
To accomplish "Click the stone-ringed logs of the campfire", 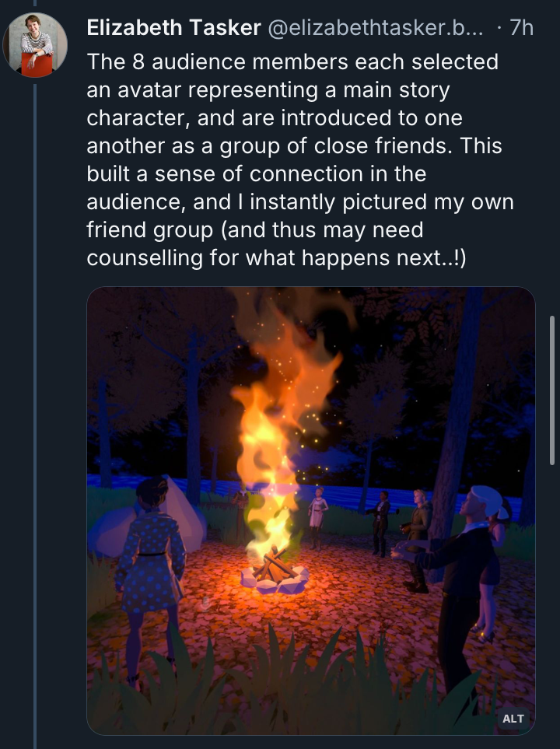I will tap(272, 570).
